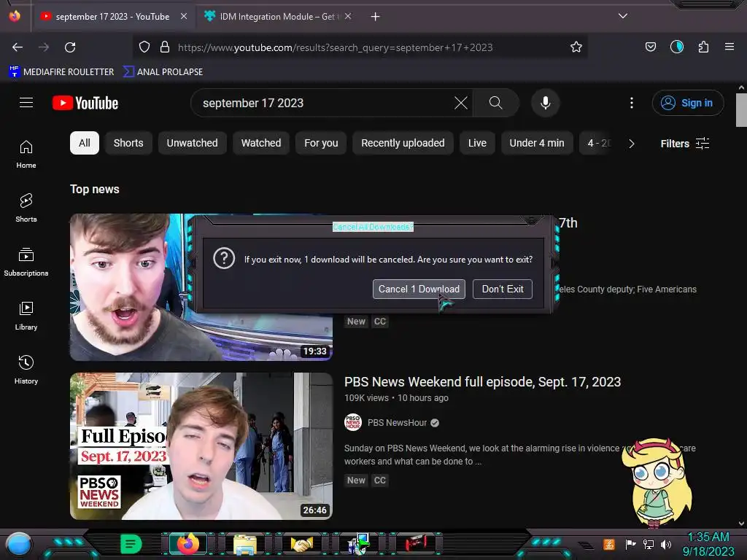Start search with voice microphone
747x560 pixels.
point(546,103)
